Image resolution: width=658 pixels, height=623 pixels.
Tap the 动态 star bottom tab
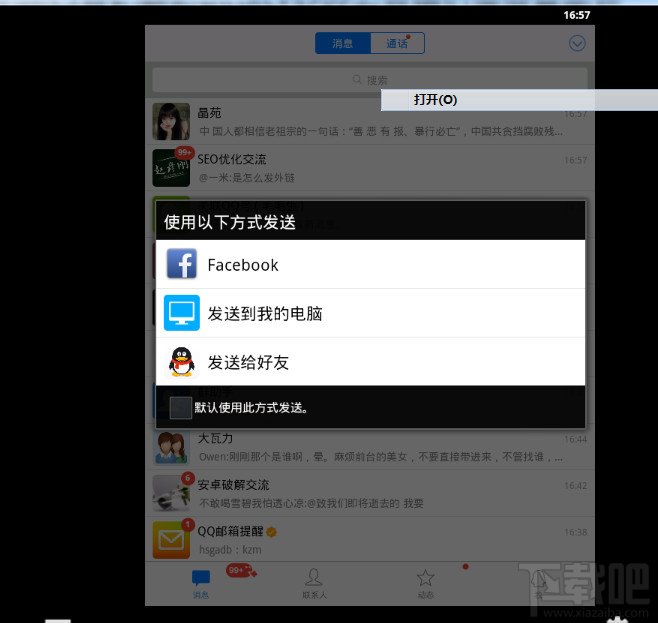pos(426,583)
